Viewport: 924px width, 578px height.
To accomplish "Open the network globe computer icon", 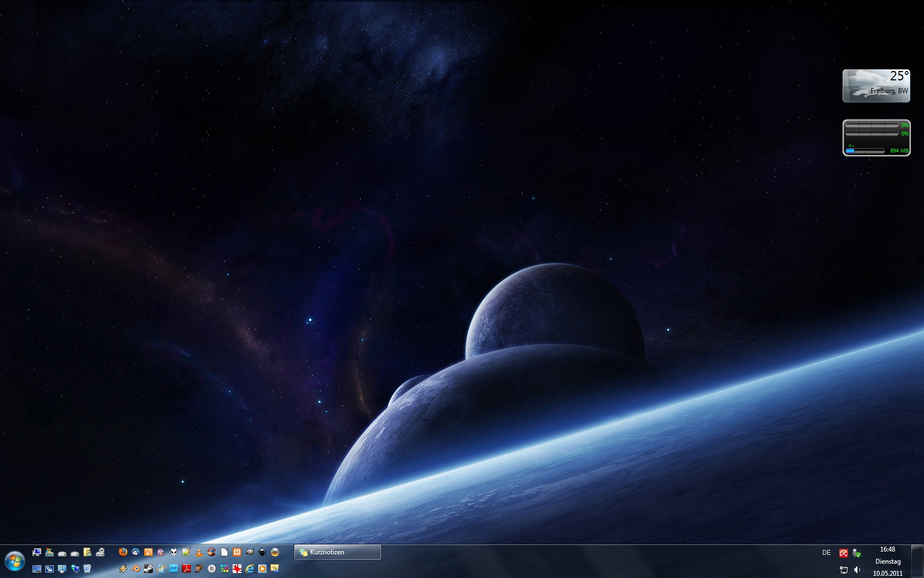I will tap(75, 569).
